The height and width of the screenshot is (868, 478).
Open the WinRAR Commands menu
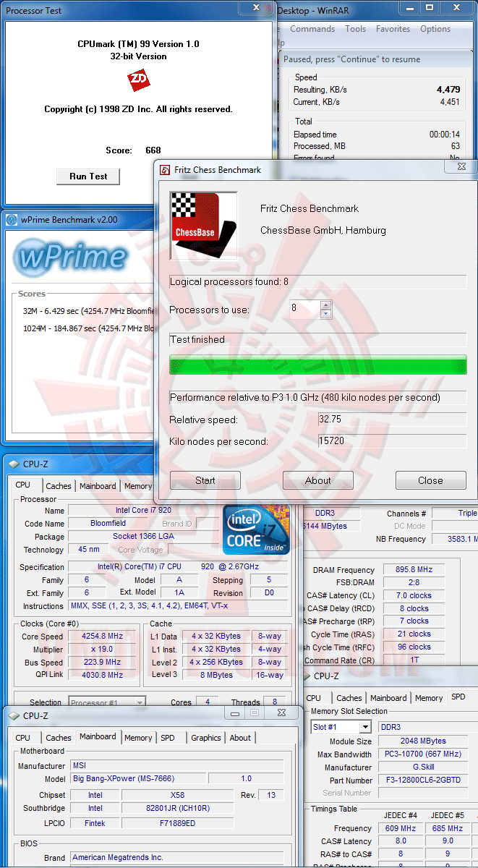coord(312,29)
